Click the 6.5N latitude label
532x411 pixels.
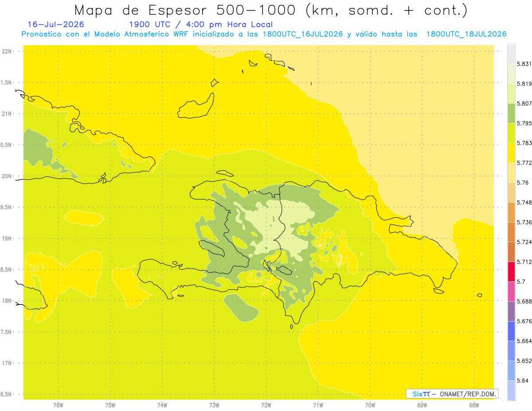tap(5, 394)
